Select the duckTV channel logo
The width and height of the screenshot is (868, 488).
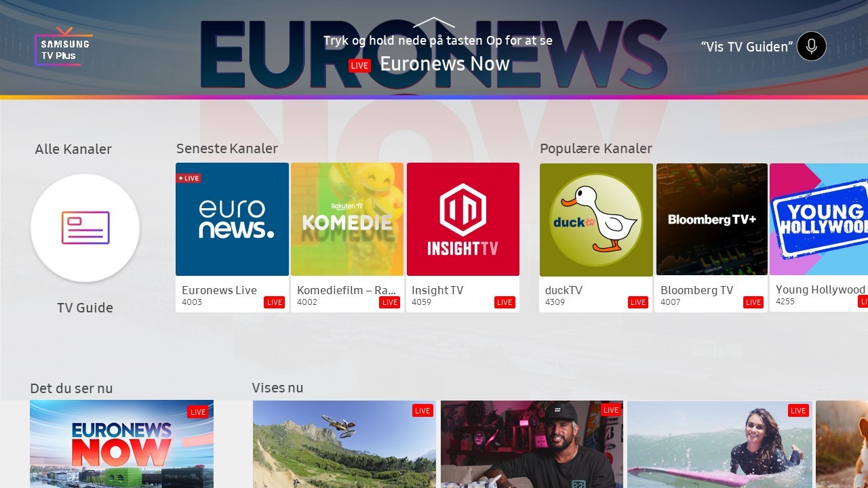(596, 219)
